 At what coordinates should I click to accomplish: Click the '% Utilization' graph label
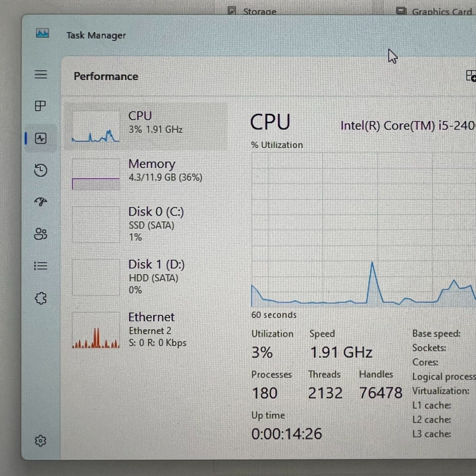tap(277, 145)
